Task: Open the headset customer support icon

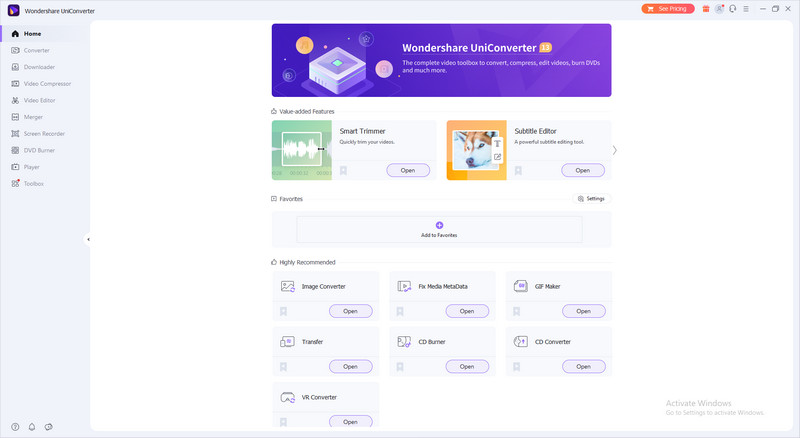Action: (732, 8)
